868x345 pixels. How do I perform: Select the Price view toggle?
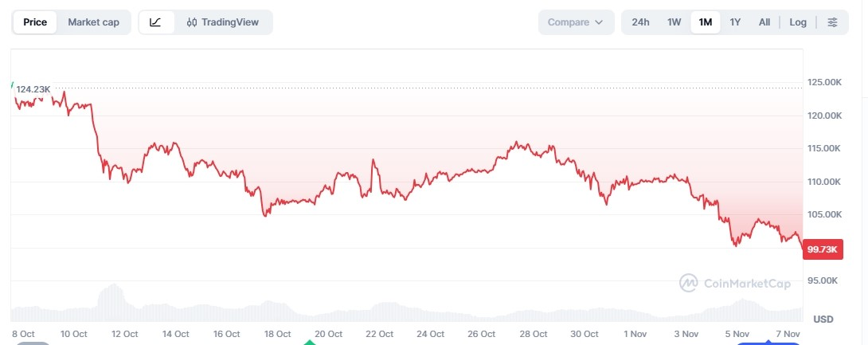pyautogui.click(x=35, y=22)
